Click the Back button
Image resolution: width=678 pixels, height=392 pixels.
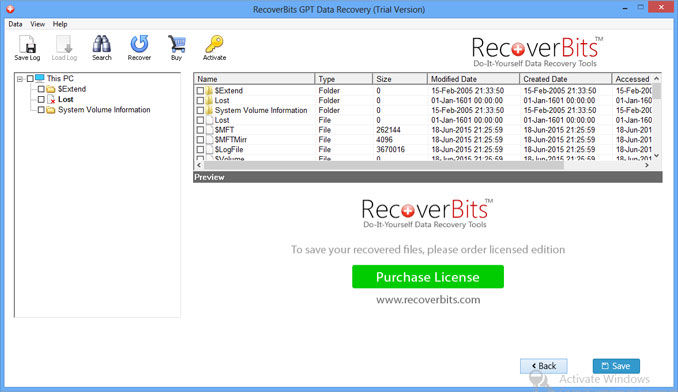544,366
